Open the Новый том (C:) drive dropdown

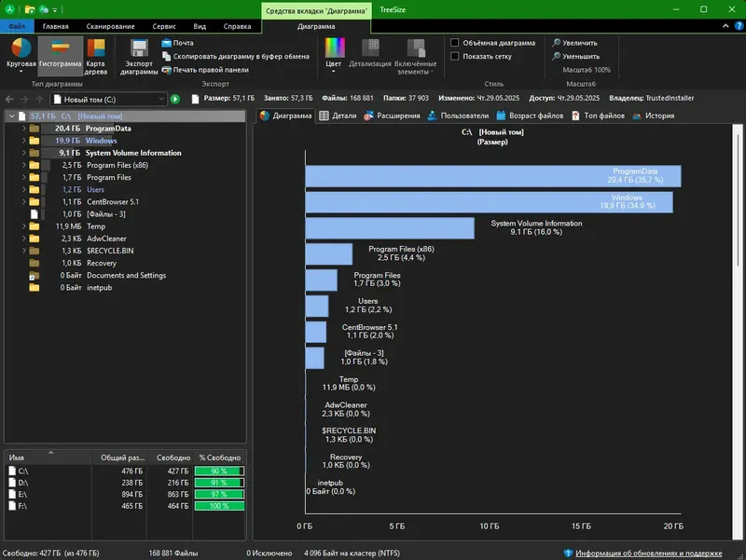pyautogui.click(x=161, y=99)
